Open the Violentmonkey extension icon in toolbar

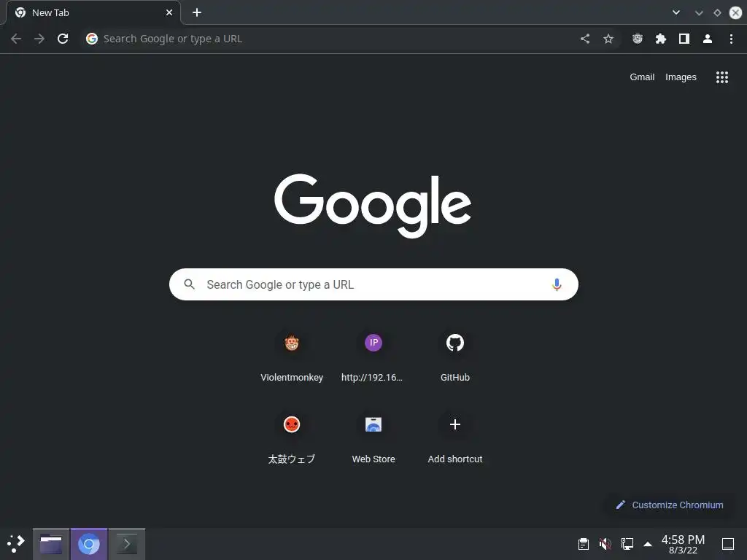pos(638,39)
